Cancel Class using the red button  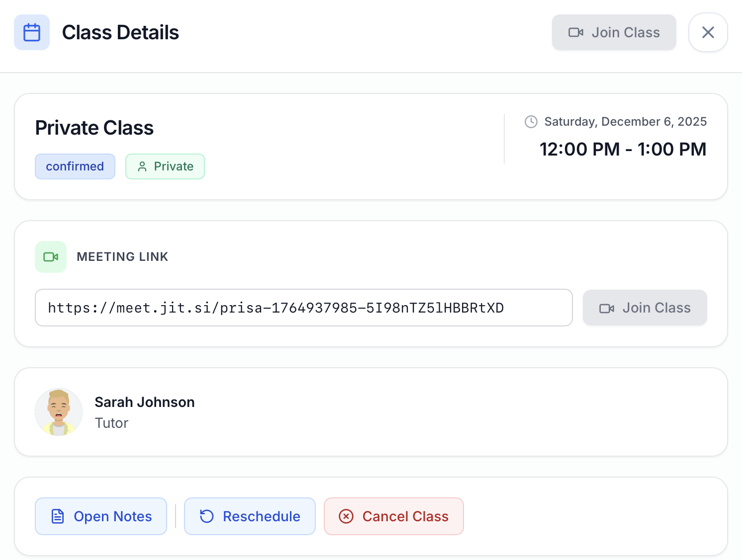tap(393, 516)
